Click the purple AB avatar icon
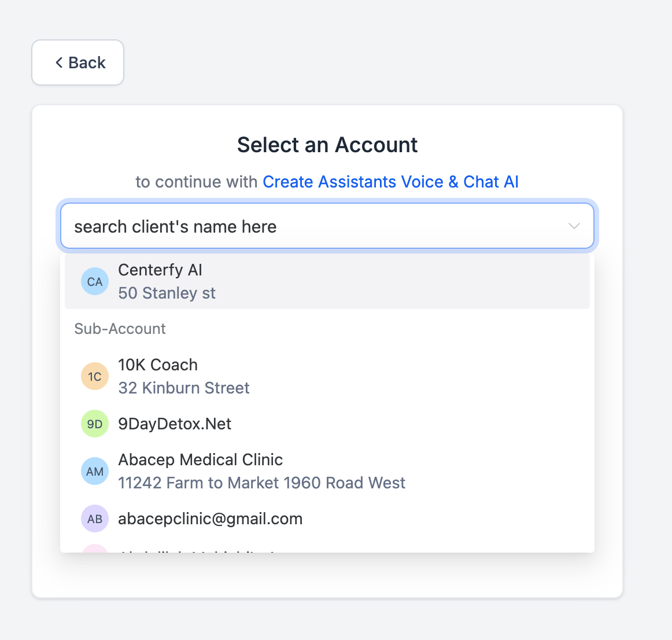The height and width of the screenshot is (640, 672). coord(95,519)
